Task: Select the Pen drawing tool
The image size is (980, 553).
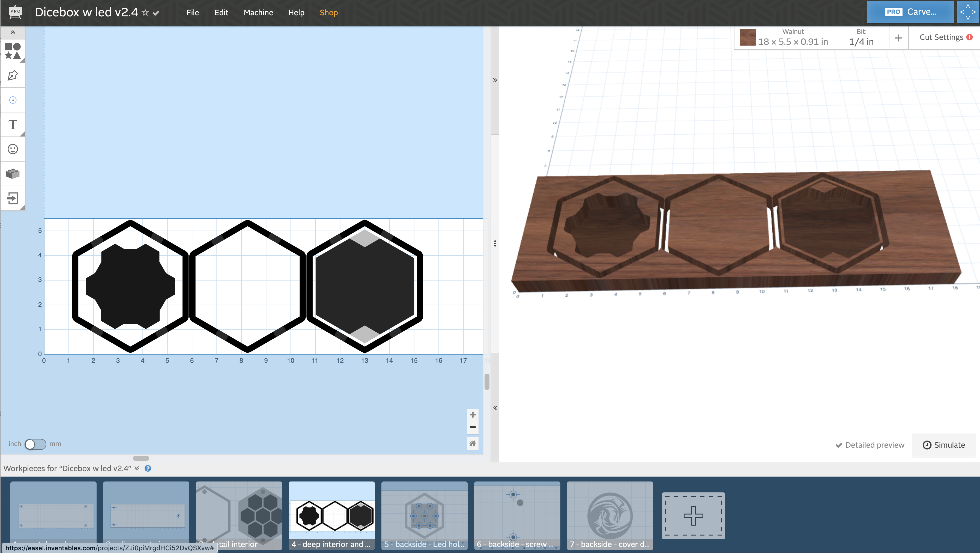Action: 13,76
